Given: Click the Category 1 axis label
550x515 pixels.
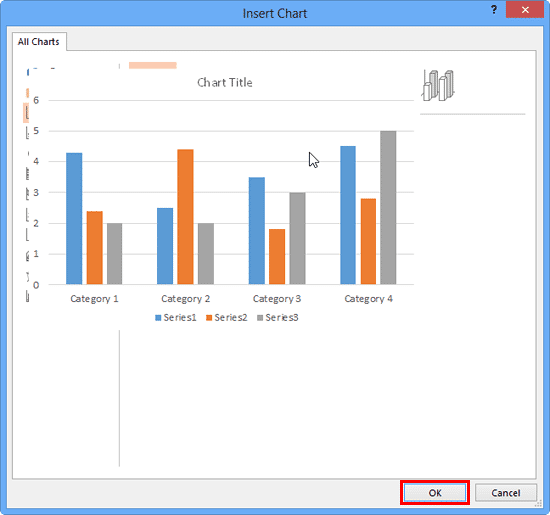Looking at the screenshot, I should tap(94, 299).
